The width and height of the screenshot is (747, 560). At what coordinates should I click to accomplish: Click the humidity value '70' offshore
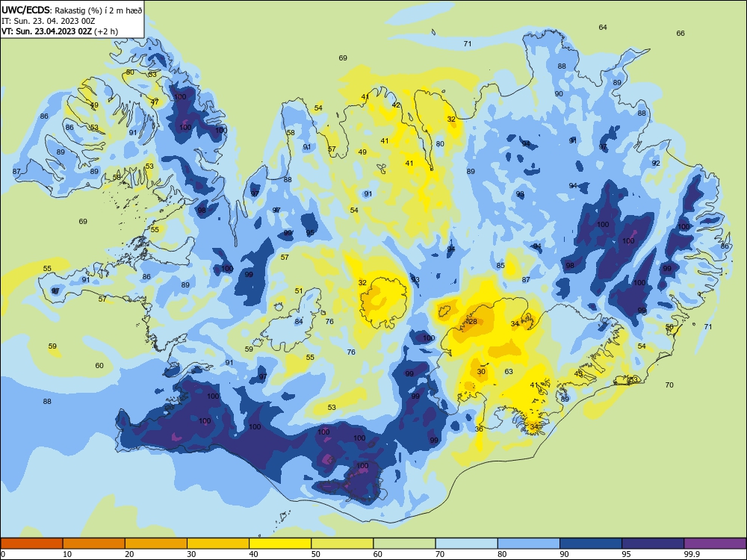coord(669,385)
